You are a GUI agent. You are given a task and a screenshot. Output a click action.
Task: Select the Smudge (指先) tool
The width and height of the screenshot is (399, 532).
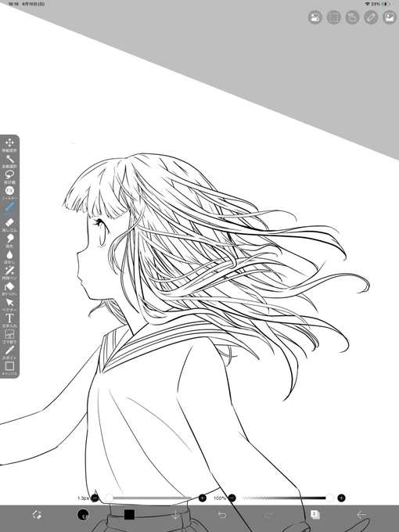[x=9, y=240]
